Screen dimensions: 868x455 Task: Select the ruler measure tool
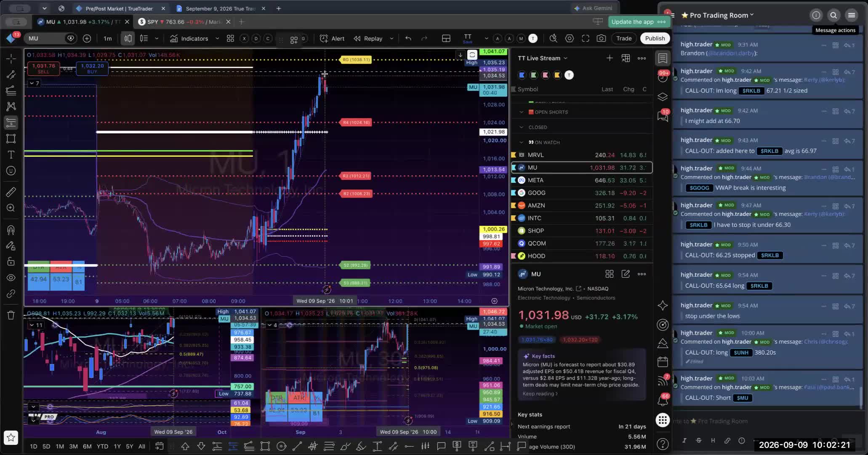coord(11,192)
